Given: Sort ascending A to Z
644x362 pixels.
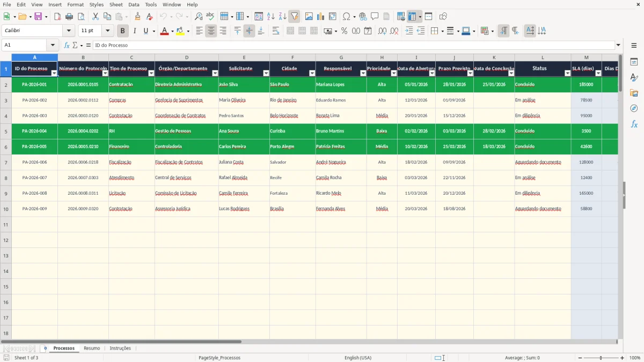Looking at the screenshot, I should [x=271, y=17].
